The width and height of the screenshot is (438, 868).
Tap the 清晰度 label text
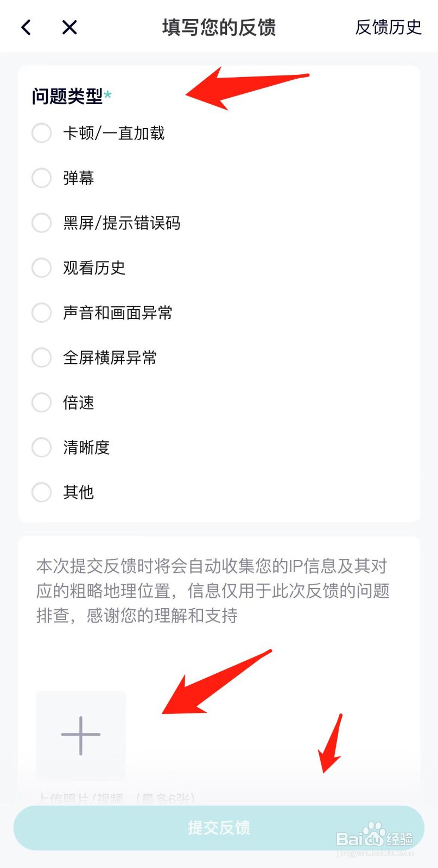coord(86,448)
